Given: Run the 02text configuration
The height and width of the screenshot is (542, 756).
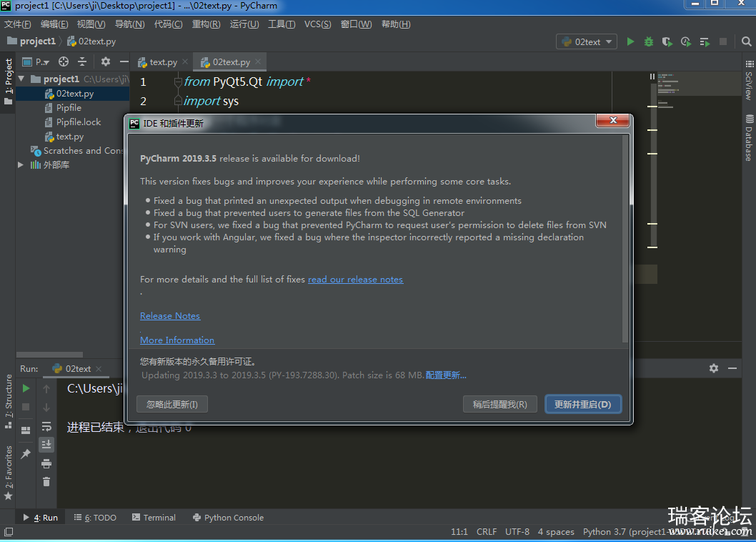Looking at the screenshot, I should (630, 41).
